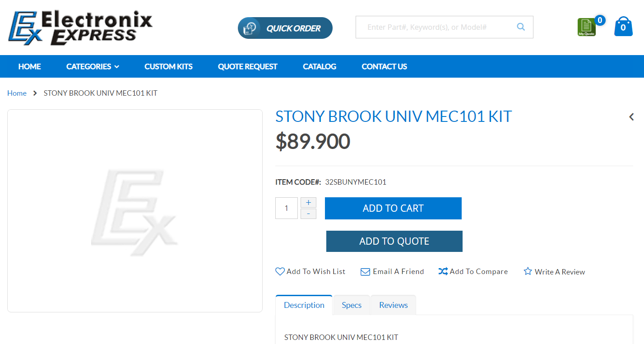Click the product image placeholder

coord(135,211)
